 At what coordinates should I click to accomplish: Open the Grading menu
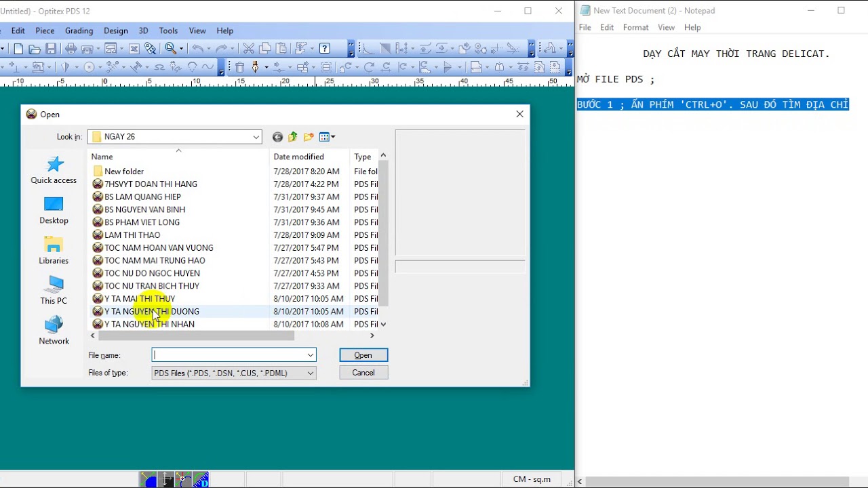tap(79, 30)
